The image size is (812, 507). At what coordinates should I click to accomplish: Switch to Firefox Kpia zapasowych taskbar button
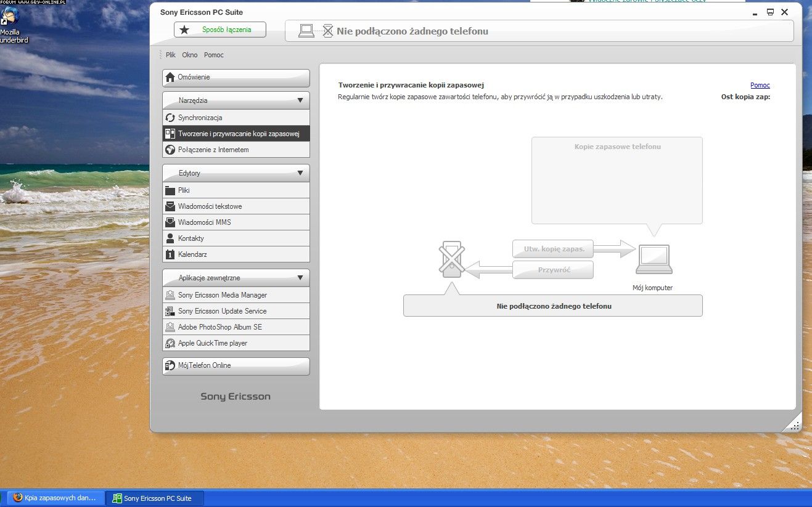coord(55,498)
